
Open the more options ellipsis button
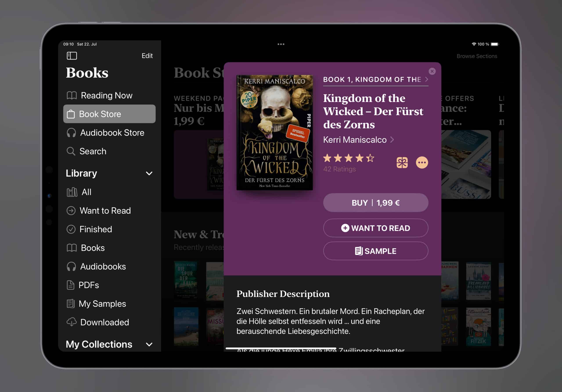pyautogui.click(x=422, y=163)
